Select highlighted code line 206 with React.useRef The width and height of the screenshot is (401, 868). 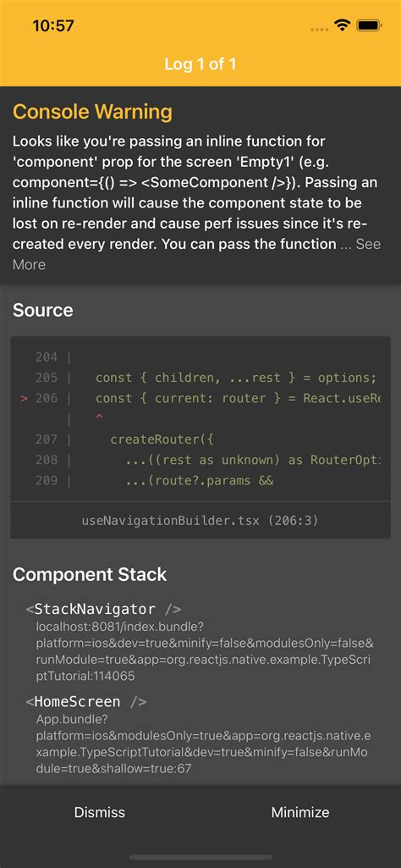click(x=200, y=399)
